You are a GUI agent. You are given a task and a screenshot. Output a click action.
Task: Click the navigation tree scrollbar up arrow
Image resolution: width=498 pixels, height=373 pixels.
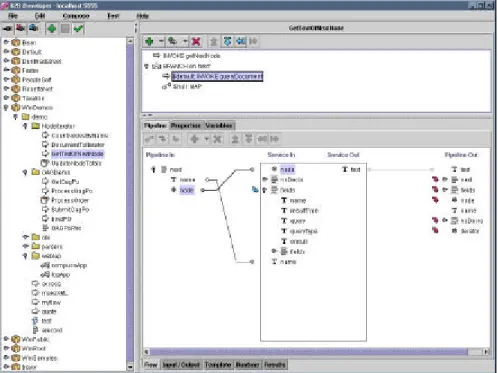pos(130,41)
